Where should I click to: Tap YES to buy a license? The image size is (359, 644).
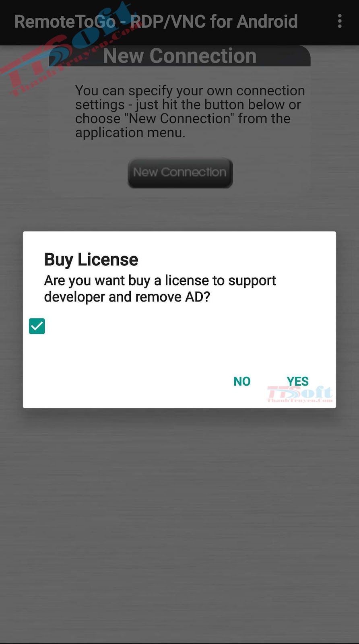coord(297,381)
